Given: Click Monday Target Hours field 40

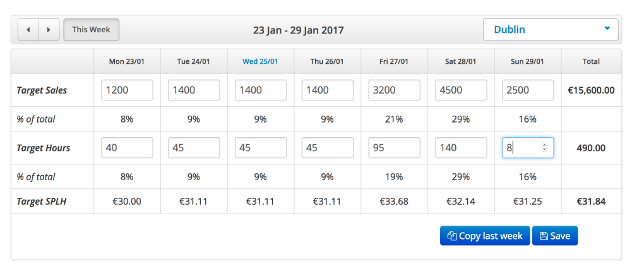Looking at the screenshot, I should pos(128,147).
